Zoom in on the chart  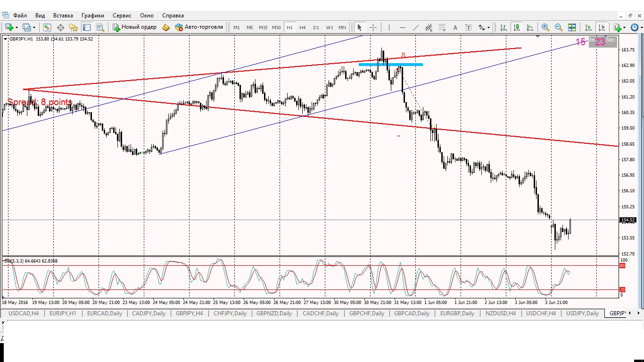click(x=545, y=27)
